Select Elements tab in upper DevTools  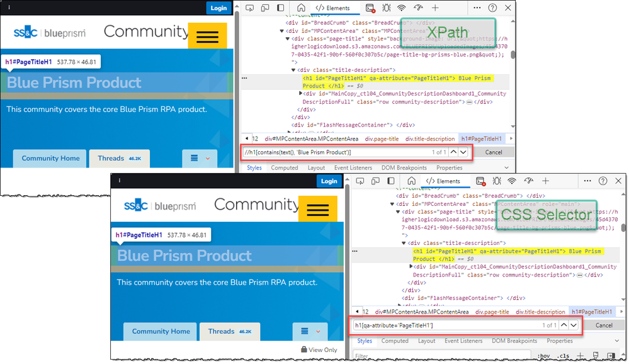pos(332,8)
